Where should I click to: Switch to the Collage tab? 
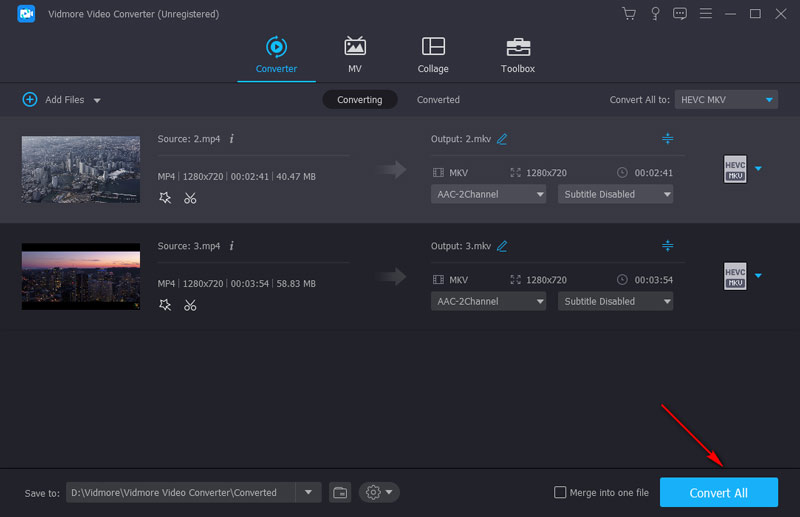[x=433, y=55]
